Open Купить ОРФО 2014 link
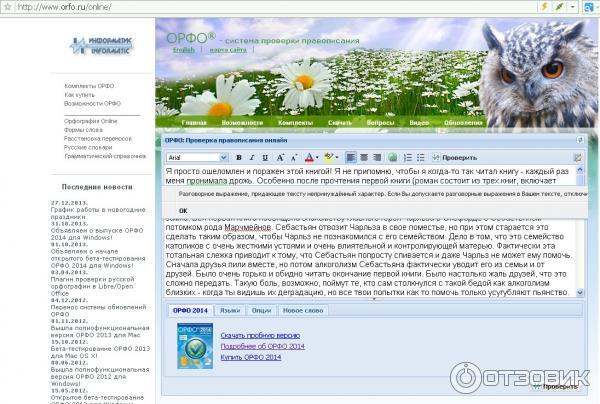Viewport: 600px width, 404px height. (251, 357)
